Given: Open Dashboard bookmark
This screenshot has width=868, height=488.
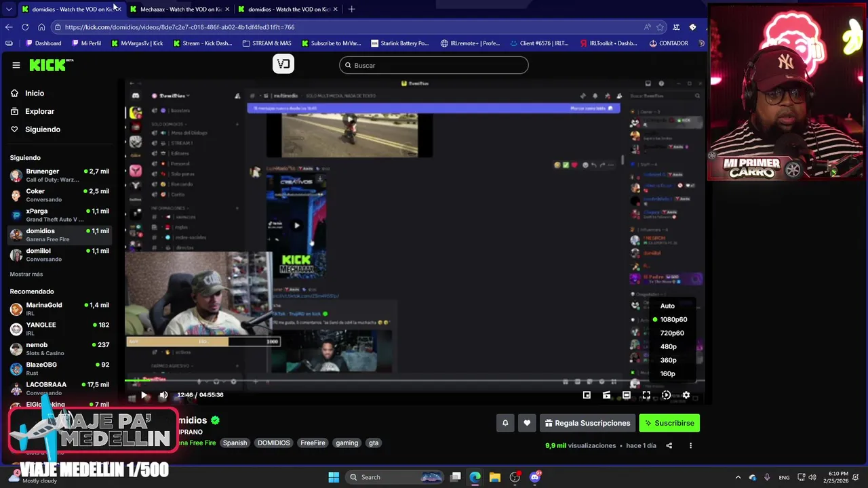Looking at the screenshot, I should tap(43, 43).
